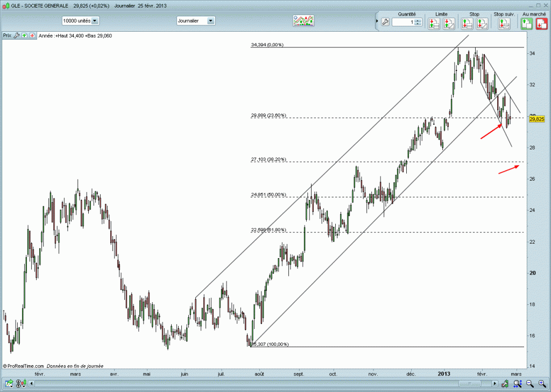Click the market buy green button
Image resolution: width=551 pixels, height=392 pixels.
click(526, 23)
